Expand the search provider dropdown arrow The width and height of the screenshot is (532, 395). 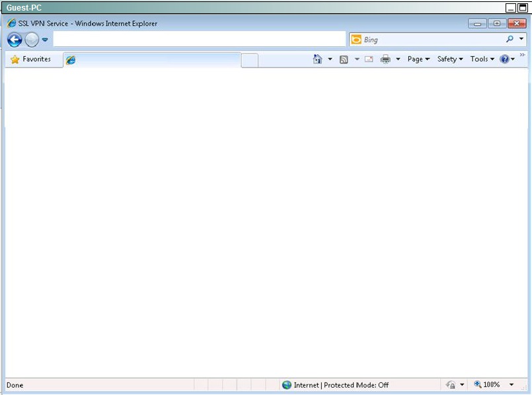click(521, 40)
